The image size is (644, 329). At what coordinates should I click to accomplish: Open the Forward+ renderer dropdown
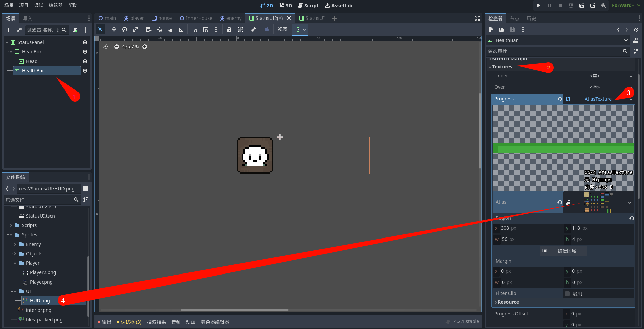(626, 5)
